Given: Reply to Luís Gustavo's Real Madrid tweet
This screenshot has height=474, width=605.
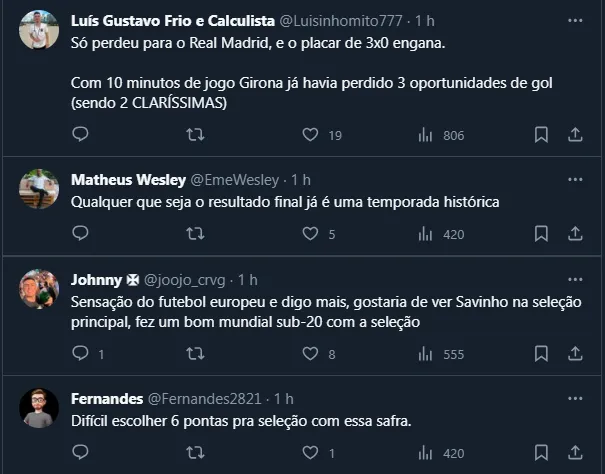Looking at the screenshot, I should pos(81,134).
